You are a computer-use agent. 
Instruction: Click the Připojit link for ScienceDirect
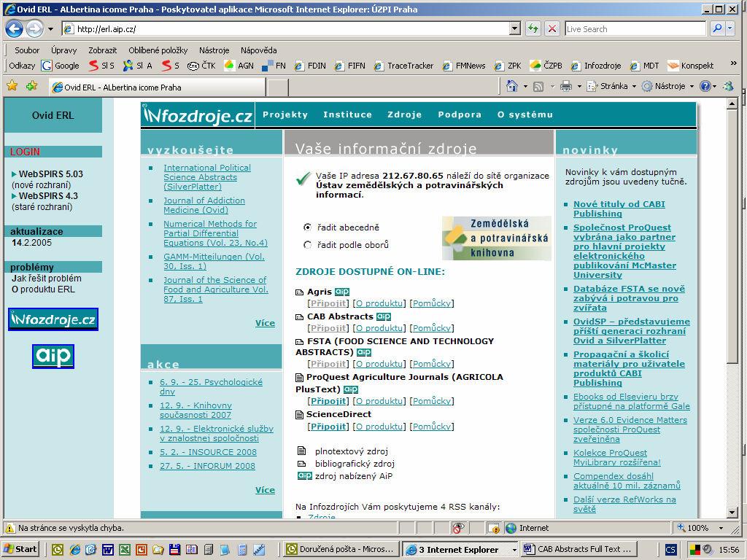coord(328,427)
